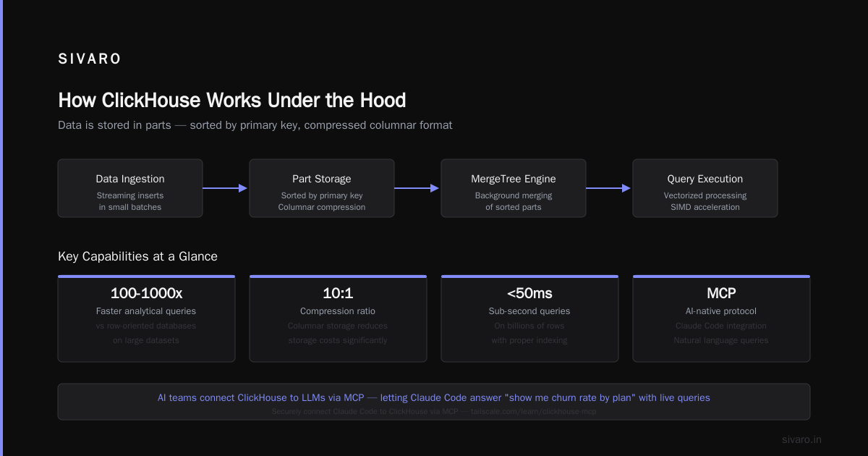Image resolution: width=868 pixels, height=456 pixels.
Task: Select the Data Ingestion step box
Action: tap(130, 188)
